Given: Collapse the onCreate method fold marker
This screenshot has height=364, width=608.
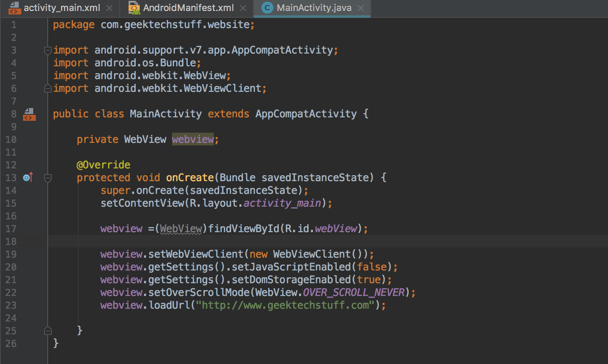Looking at the screenshot, I should pyautogui.click(x=48, y=178).
